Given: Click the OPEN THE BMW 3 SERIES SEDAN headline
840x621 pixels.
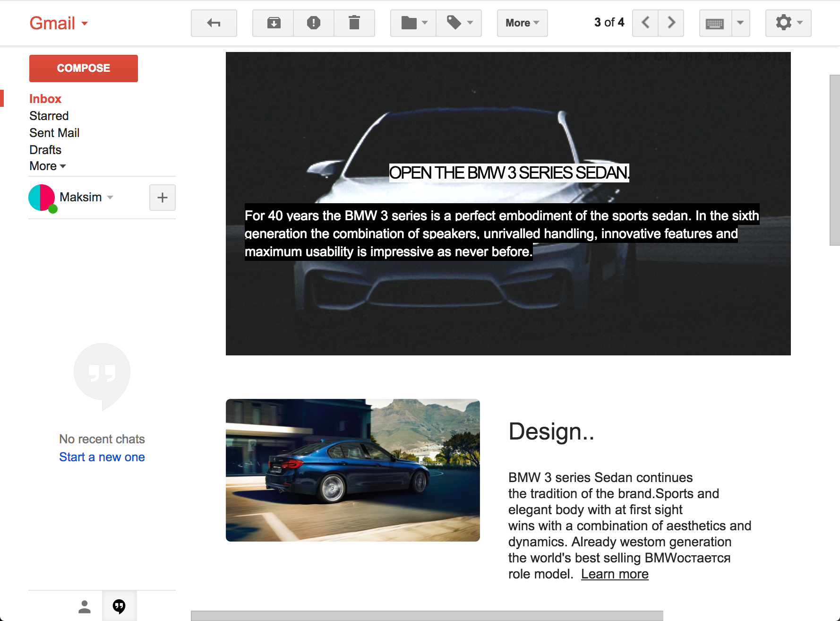Looking at the screenshot, I should pyautogui.click(x=509, y=173).
